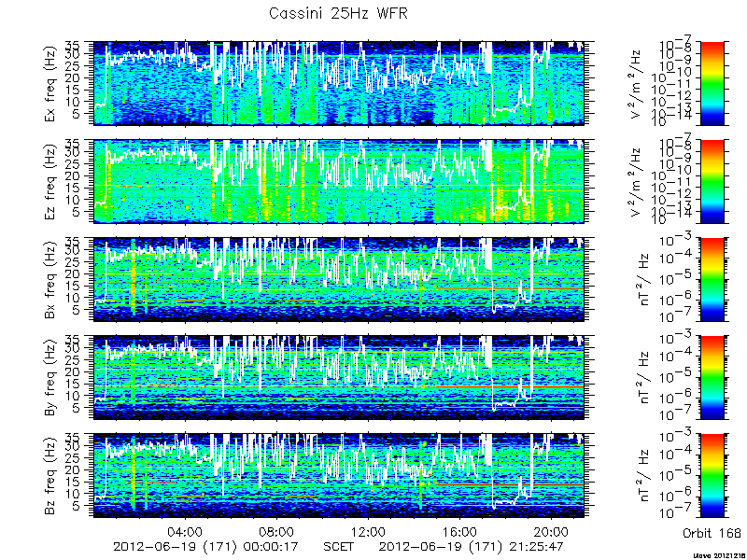Click the 20:00 time axis label
747x560 pixels.
tap(551, 531)
